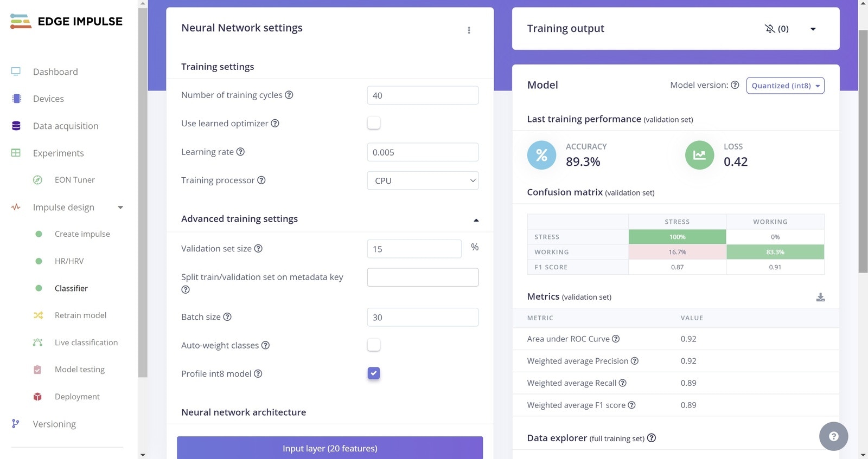Click help icon beside Number of training cycles
The height and width of the screenshot is (459, 868).
click(x=289, y=95)
